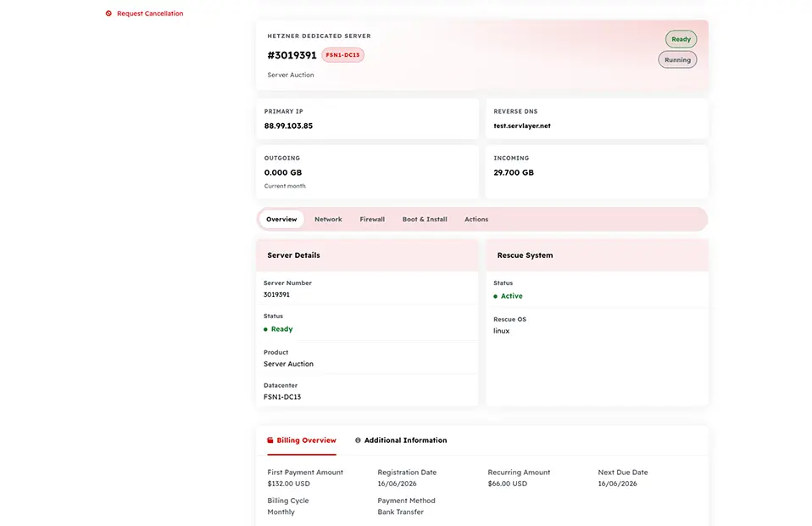Click the Server Number value 3019391
Image resolution: width=812 pixels, height=526 pixels.
(276, 294)
